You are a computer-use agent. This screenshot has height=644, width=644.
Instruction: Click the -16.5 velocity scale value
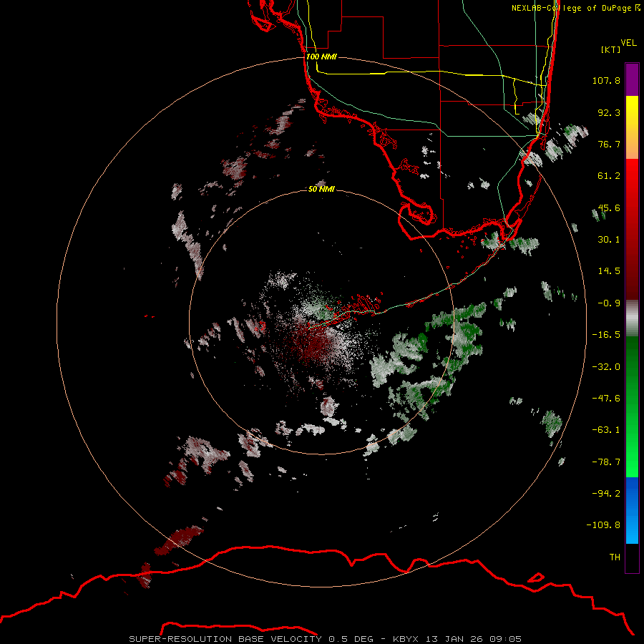(606, 335)
